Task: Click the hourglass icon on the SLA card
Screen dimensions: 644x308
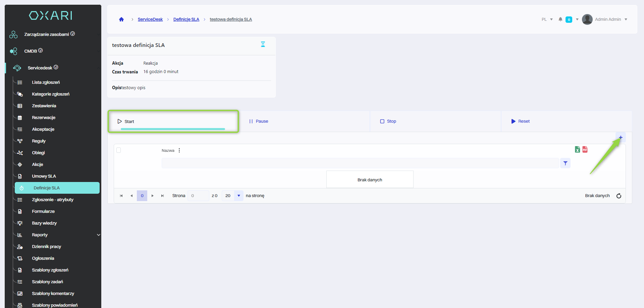Action: pyautogui.click(x=263, y=44)
